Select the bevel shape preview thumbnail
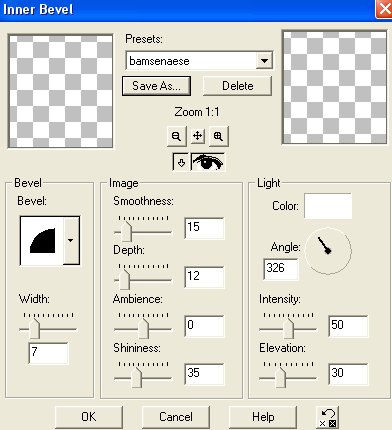The width and height of the screenshot is (392, 430). pyautogui.click(x=42, y=240)
